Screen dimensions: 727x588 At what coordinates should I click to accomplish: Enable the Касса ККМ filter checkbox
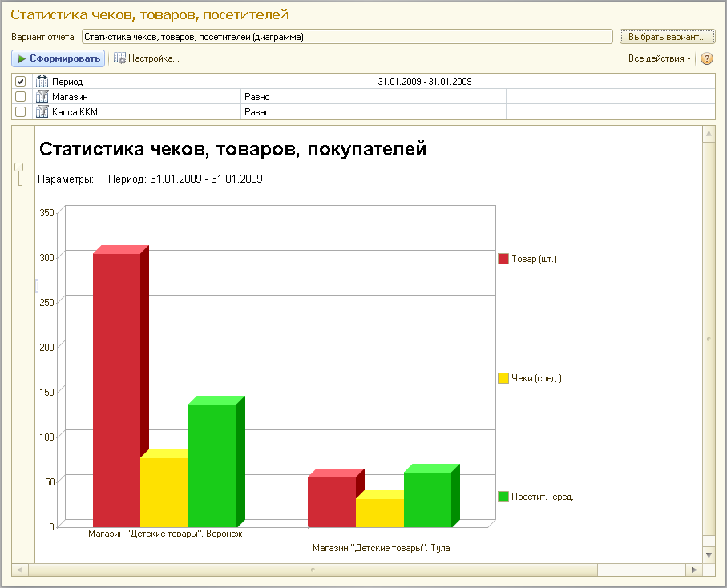point(20,111)
